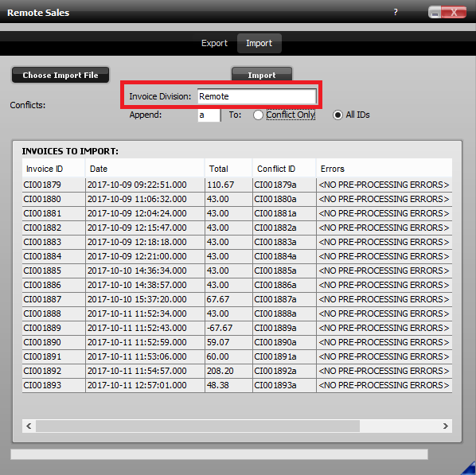This screenshot has height=475, width=476.
Task: Click the help question mark icon
Action: 396,12
